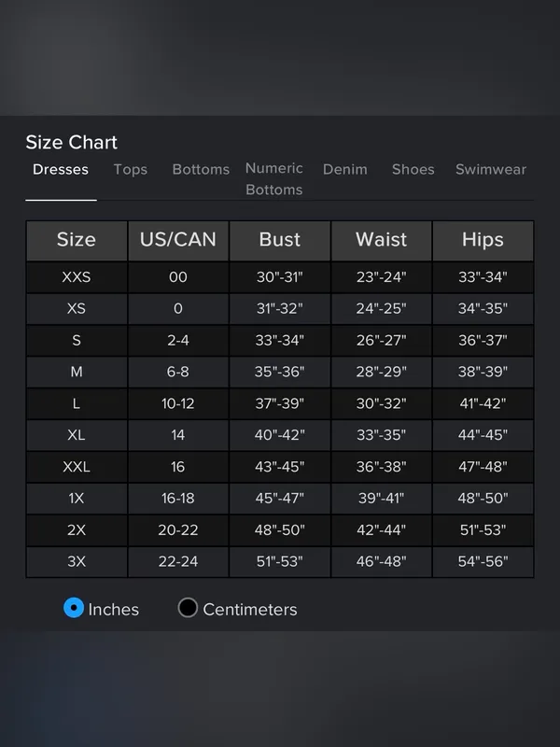Click the bust measurement 45"-47"

280,499
